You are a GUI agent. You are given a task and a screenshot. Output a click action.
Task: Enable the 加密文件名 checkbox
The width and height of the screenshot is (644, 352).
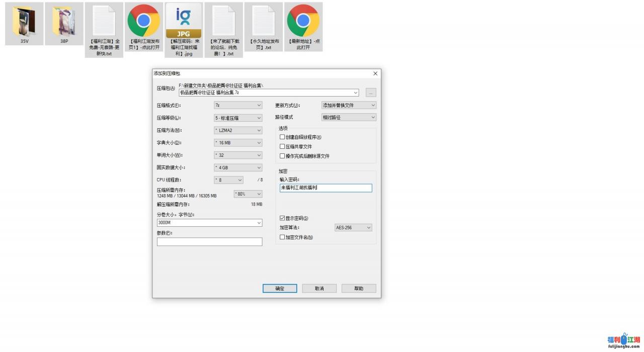tap(282, 237)
